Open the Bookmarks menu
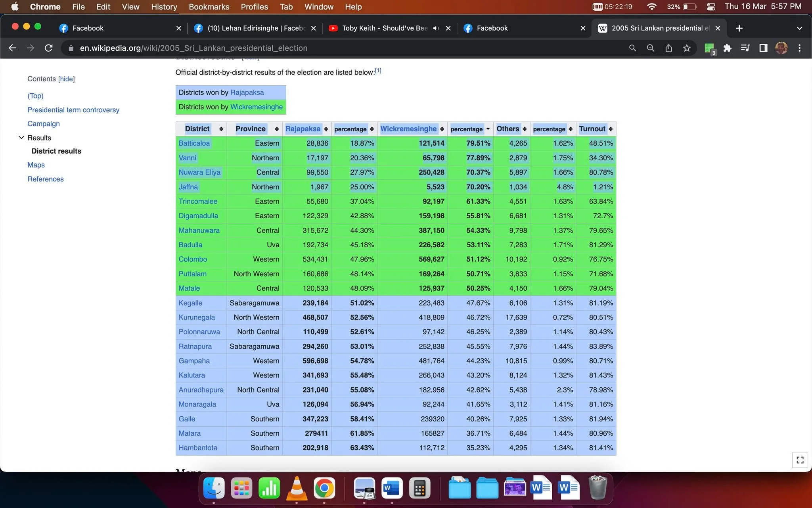Screen dimensions: 812x508 209,7
